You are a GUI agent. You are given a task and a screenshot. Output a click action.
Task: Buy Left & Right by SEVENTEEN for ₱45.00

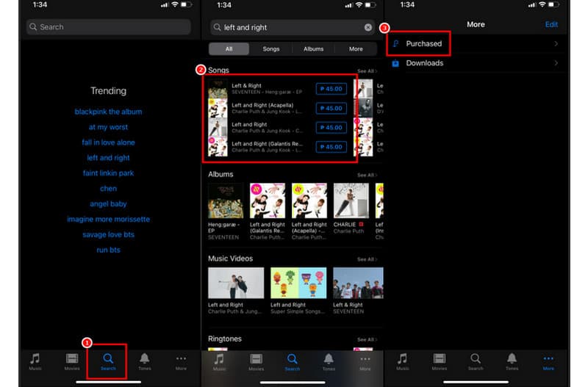coord(331,89)
